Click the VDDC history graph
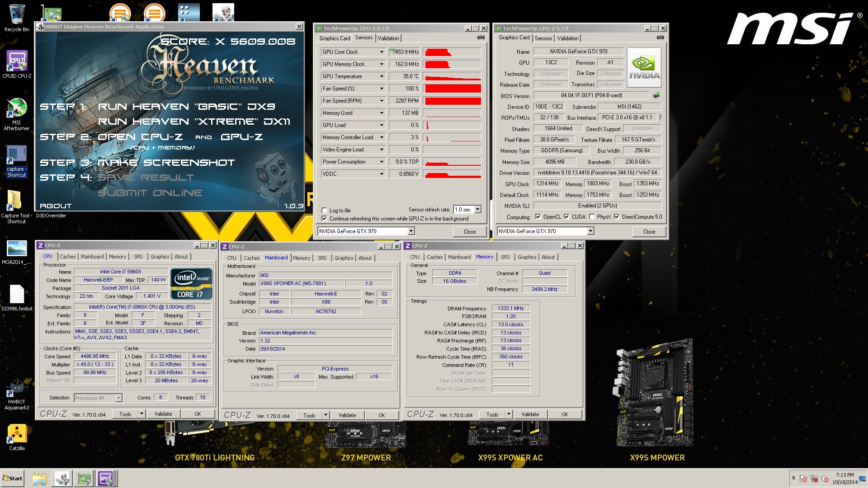 pos(452,174)
